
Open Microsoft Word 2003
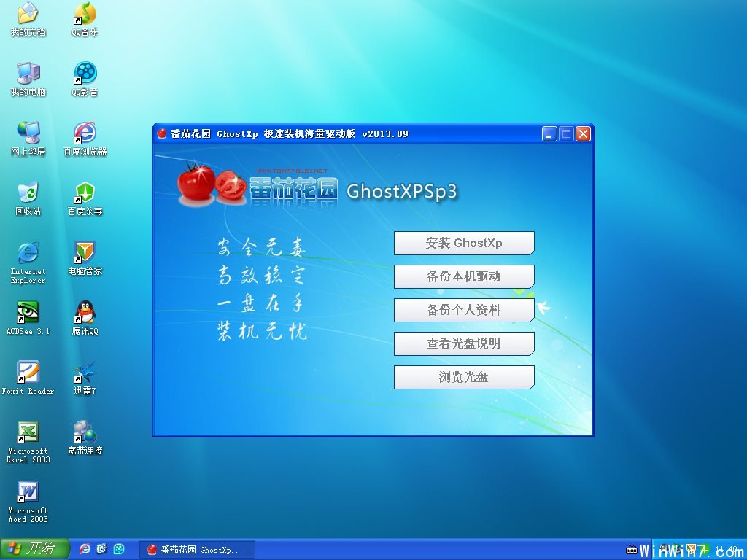[x=28, y=496]
